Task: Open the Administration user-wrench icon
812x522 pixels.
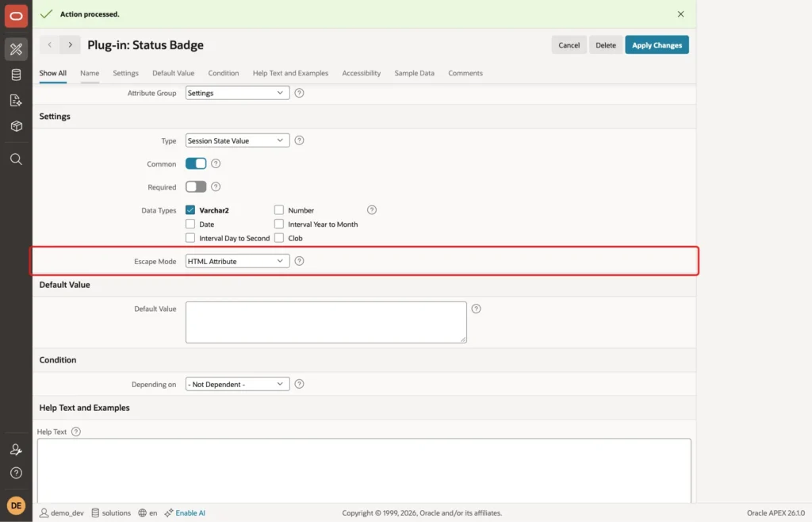Action: point(16,450)
